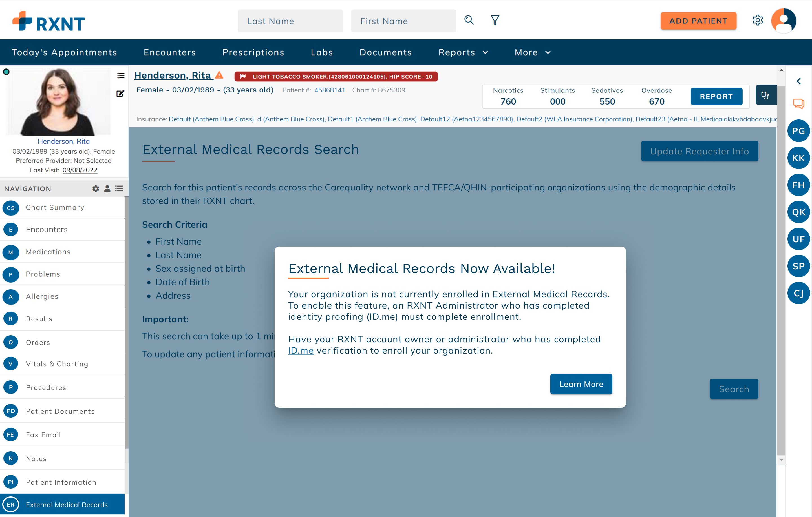Select the CJ user avatar

(x=798, y=293)
